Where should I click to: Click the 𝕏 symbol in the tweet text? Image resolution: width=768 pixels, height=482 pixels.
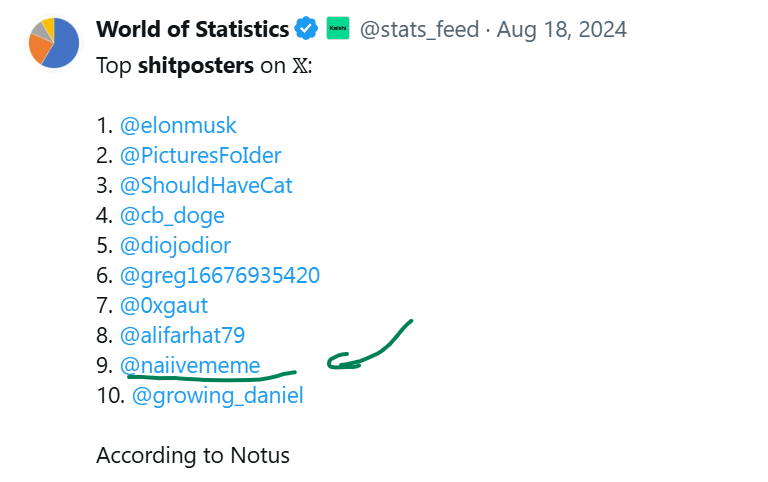pos(299,70)
